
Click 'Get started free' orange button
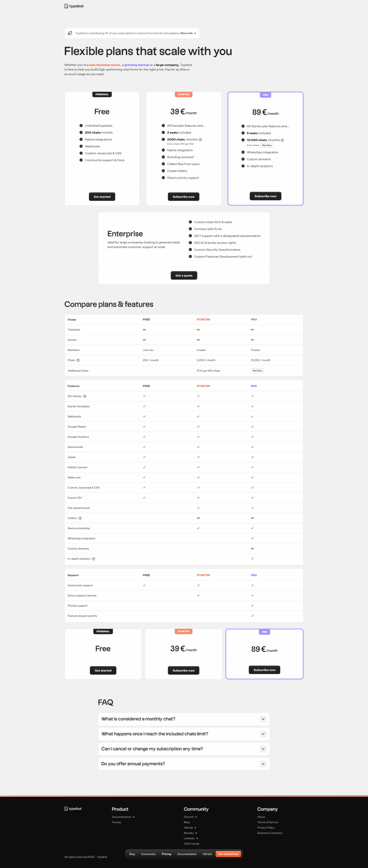pyautogui.click(x=228, y=854)
